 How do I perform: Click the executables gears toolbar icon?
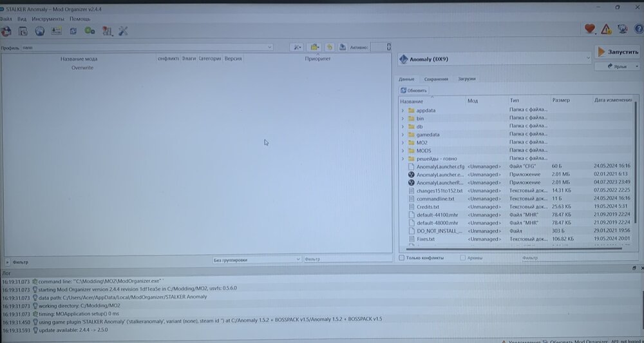coord(90,31)
